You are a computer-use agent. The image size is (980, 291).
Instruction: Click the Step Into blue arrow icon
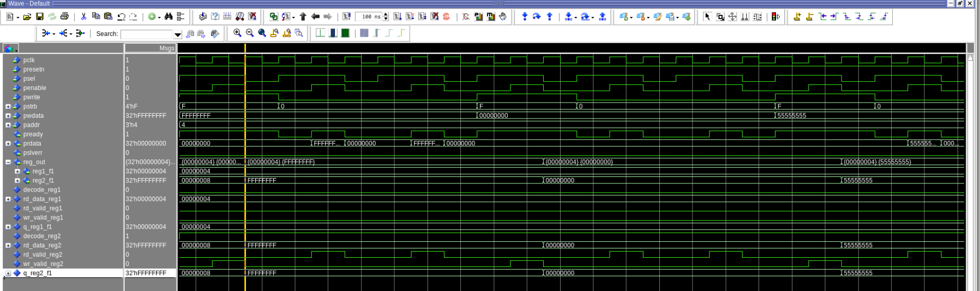click(525, 17)
